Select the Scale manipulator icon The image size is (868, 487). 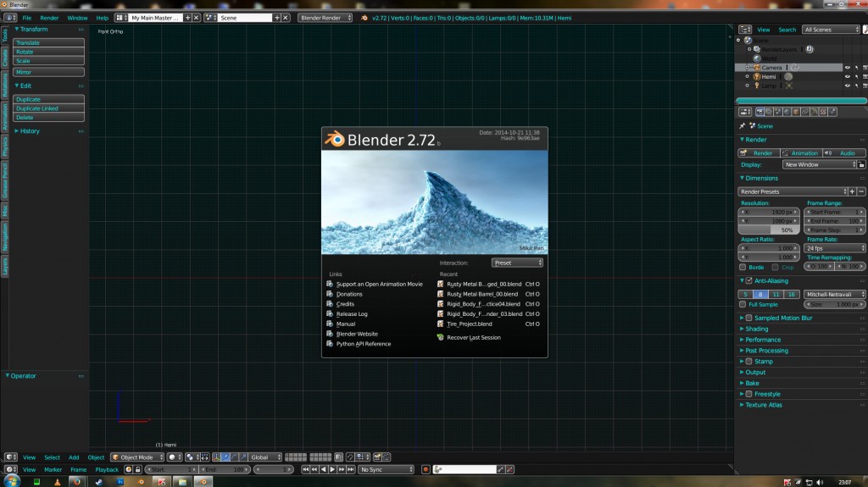tap(243, 457)
